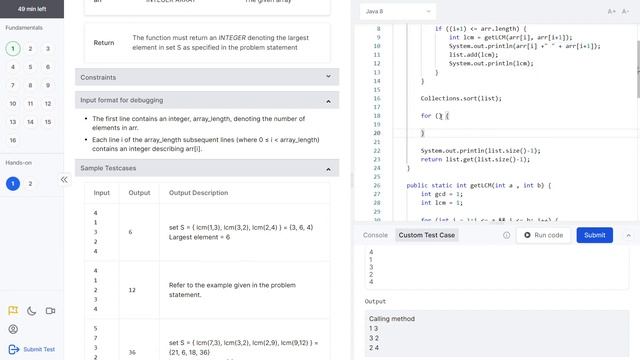Screen dimensions: 640x360
Task: Click the 49 min left timer
Action: point(32,9)
